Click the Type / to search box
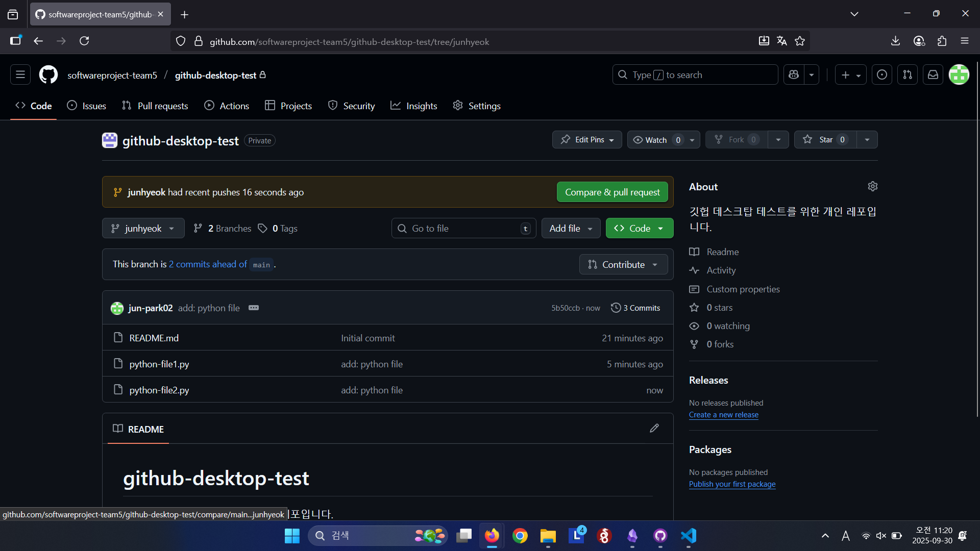 [695, 75]
